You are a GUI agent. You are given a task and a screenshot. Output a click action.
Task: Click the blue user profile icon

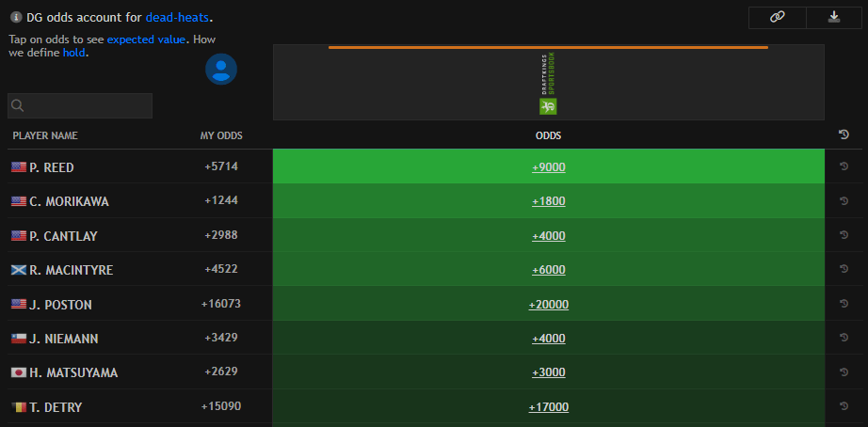coord(221,70)
